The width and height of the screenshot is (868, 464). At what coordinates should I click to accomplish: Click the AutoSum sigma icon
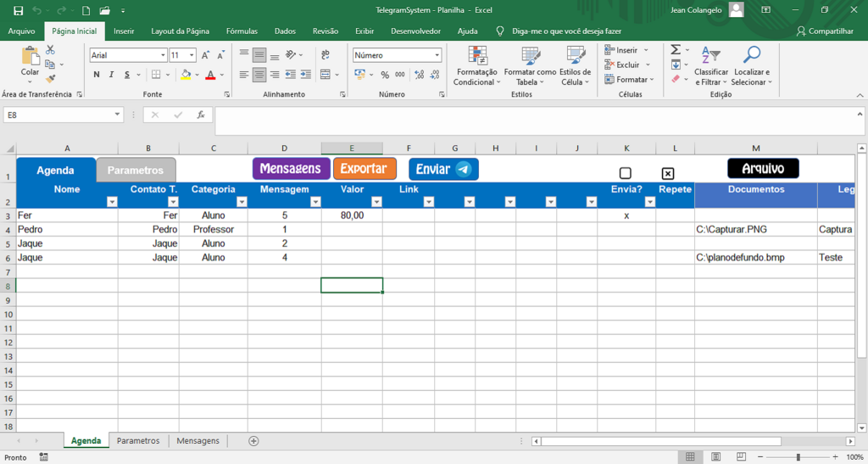coord(676,50)
